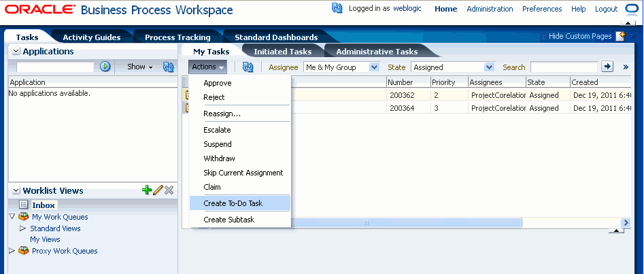Click the refresh icon beside Logged in as
Viewport: 644px width, 274px height.
point(337,8)
